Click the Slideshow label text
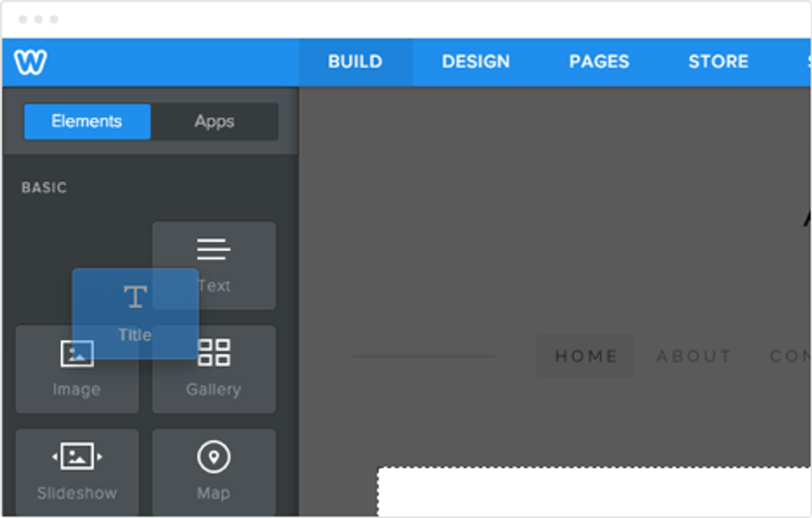 (77, 493)
